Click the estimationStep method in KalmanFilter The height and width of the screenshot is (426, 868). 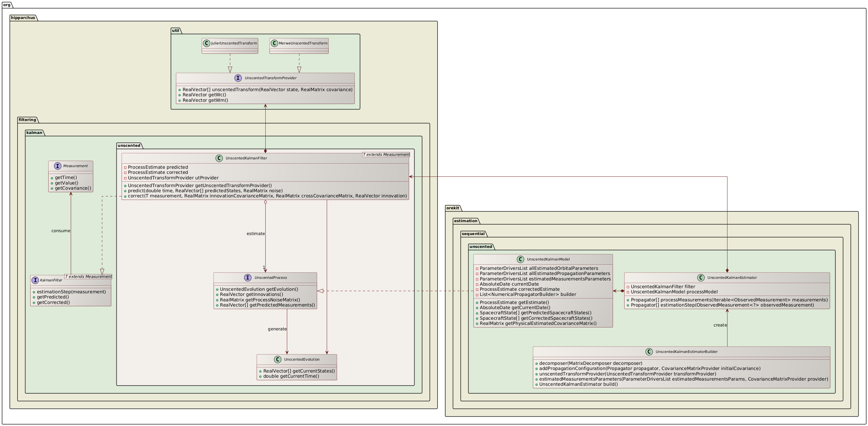tap(71, 291)
